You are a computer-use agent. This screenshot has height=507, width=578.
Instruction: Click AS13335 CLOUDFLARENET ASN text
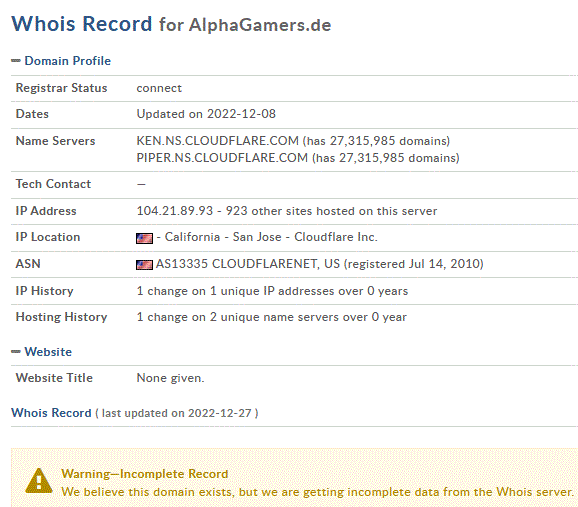[248, 264]
